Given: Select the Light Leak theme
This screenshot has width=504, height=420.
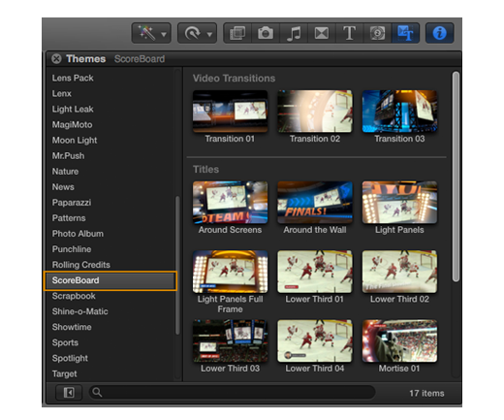Looking at the screenshot, I should pyautogui.click(x=73, y=109).
